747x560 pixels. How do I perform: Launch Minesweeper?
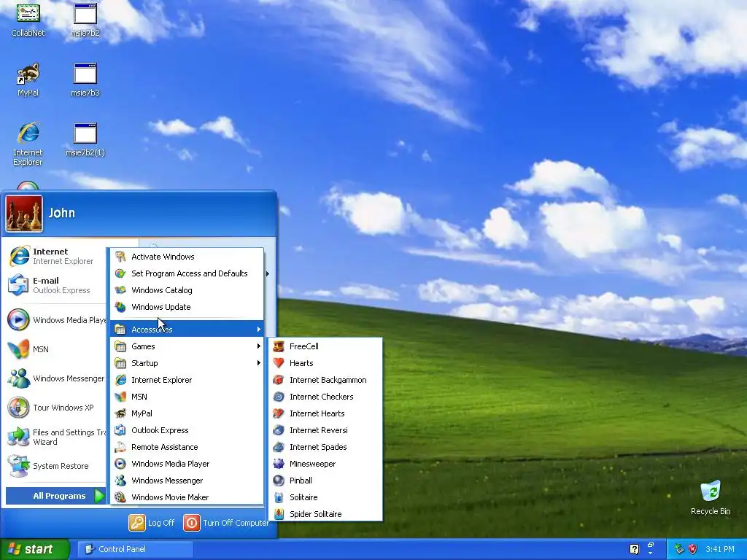pyautogui.click(x=325, y=464)
